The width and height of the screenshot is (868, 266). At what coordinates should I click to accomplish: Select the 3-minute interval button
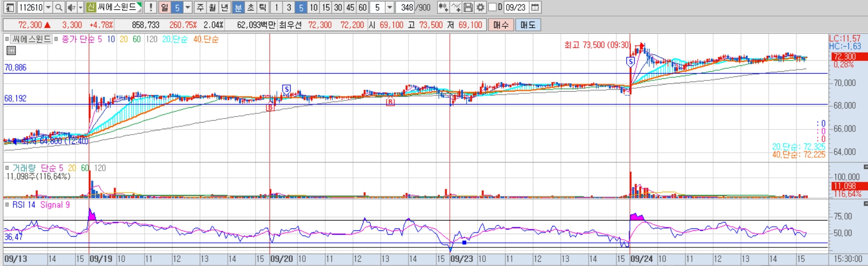pyautogui.click(x=289, y=7)
